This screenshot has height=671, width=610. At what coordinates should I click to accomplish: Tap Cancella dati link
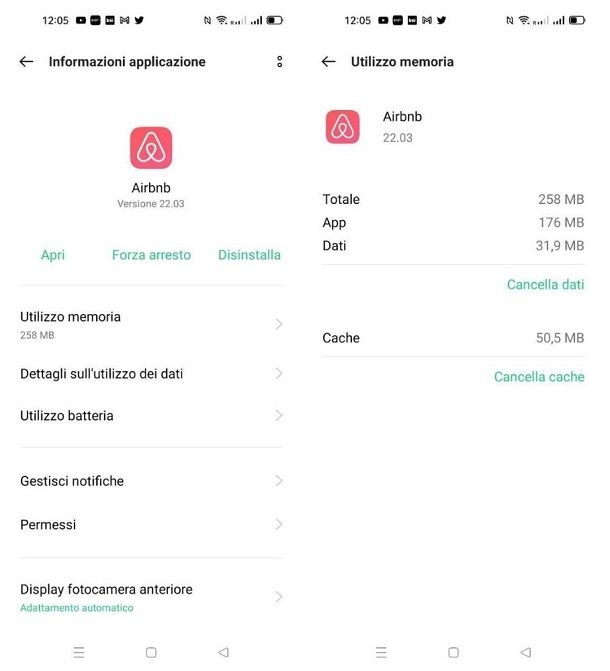click(545, 285)
